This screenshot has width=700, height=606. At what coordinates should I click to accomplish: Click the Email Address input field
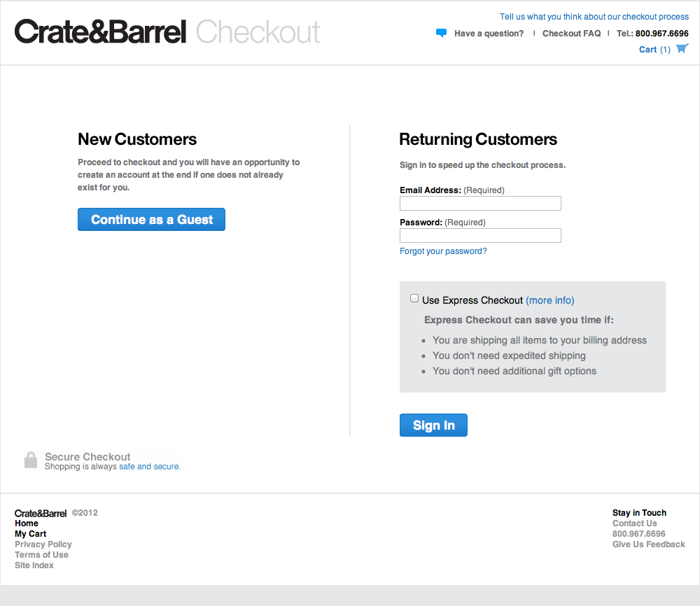click(x=479, y=203)
